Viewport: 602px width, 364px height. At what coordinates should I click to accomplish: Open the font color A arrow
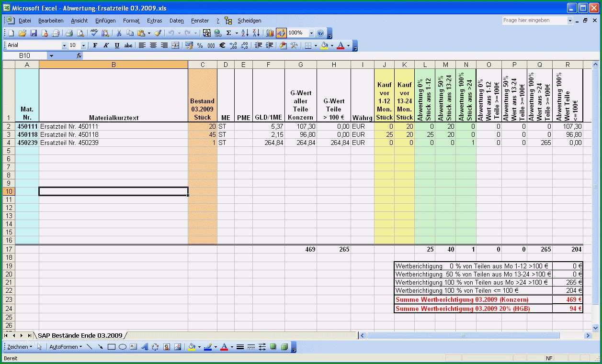348,45
